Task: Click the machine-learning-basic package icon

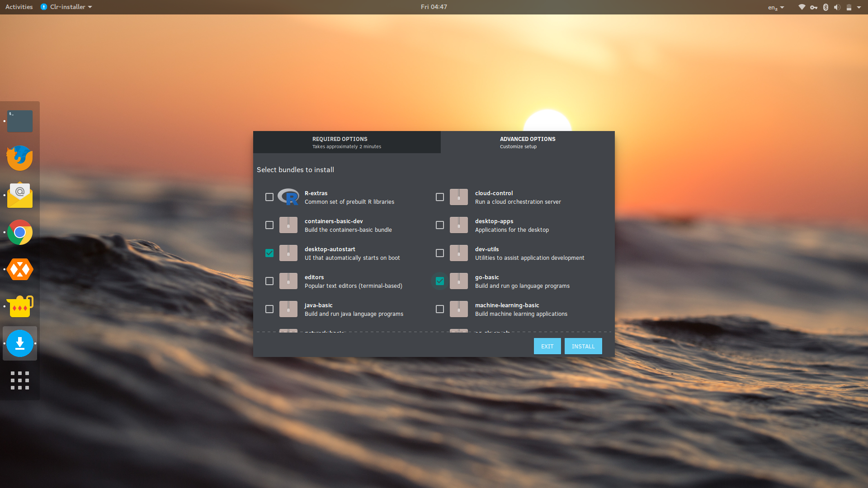Action: (x=459, y=309)
